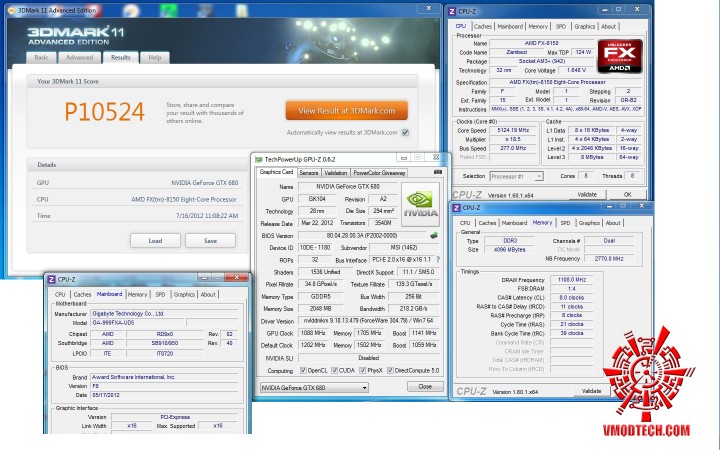
Task: Click Validate in the CPU-Z processor window
Action: tap(587, 194)
